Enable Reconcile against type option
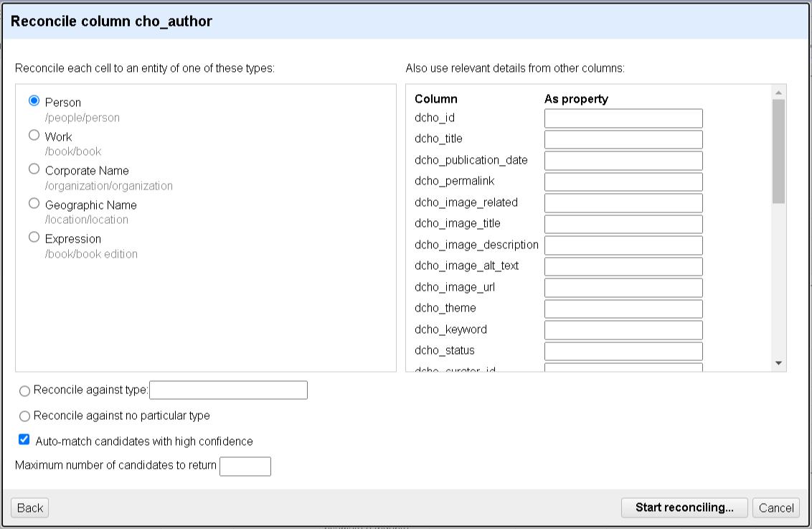Screen dimensions: 812x529 25,391
